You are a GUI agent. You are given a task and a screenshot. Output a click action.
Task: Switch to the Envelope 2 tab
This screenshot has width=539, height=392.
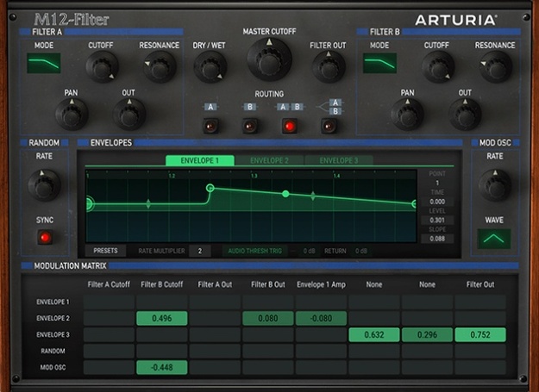[269, 160]
